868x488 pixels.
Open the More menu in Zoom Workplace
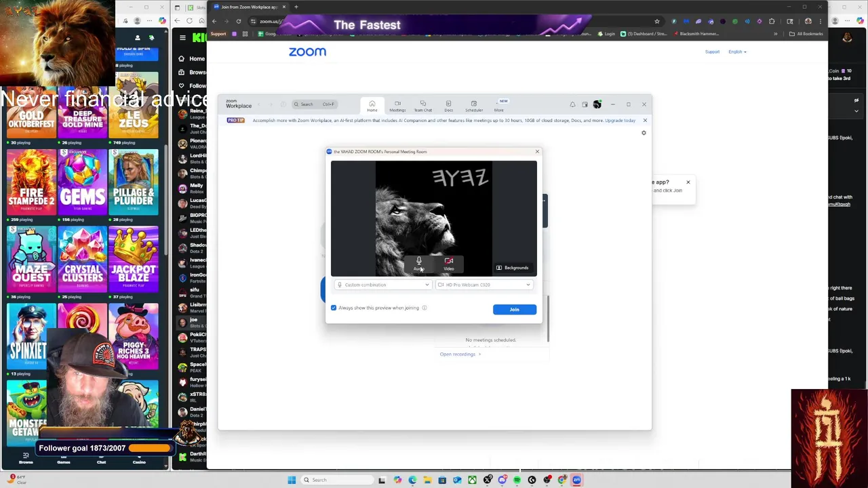coord(499,106)
